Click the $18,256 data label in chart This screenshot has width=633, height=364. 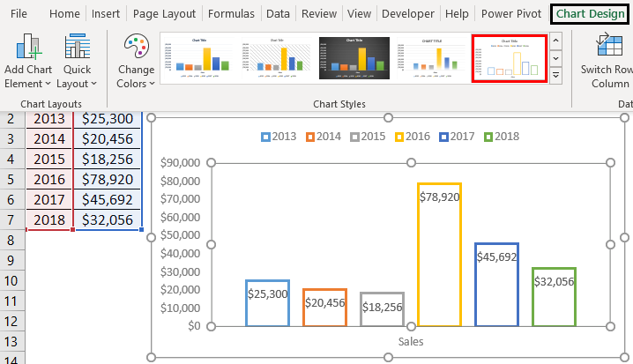383,307
